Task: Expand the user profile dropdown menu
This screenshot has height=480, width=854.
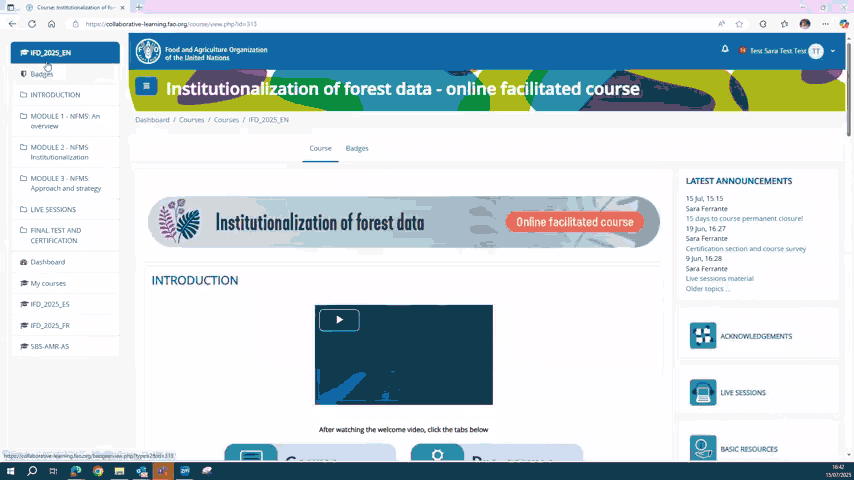Action: click(x=832, y=51)
